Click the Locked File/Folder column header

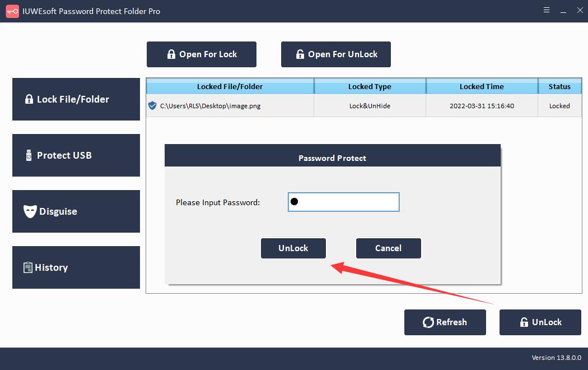(230, 86)
